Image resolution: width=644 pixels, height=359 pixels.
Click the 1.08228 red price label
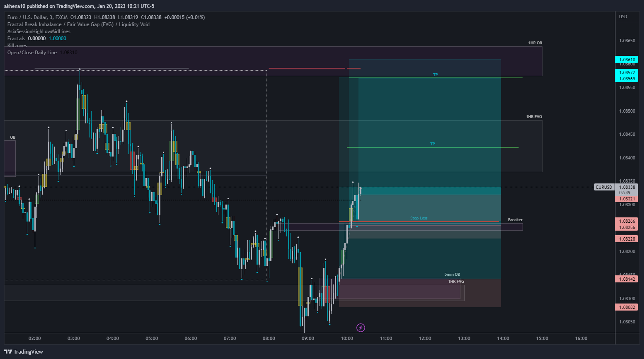[627, 239]
